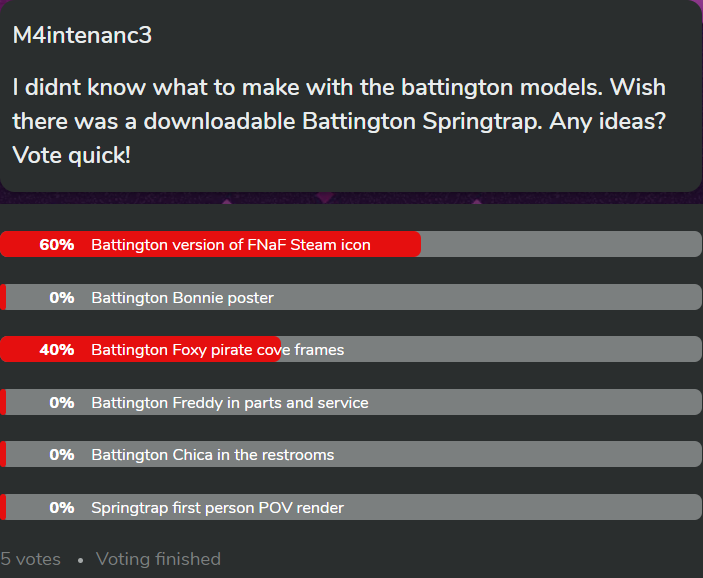Image resolution: width=703 pixels, height=578 pixels.
Task: Choose Battington Chica in the restrooms option
Action: 212,455
